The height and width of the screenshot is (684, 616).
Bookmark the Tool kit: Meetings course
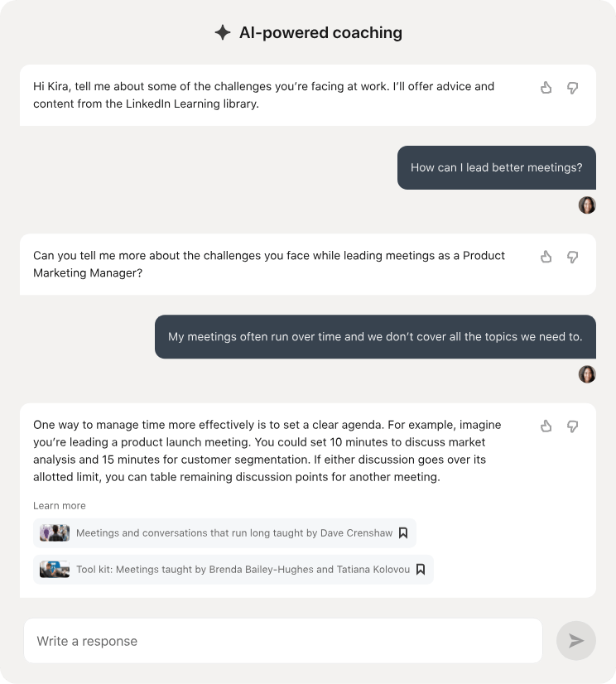click(x=421, y=569)
